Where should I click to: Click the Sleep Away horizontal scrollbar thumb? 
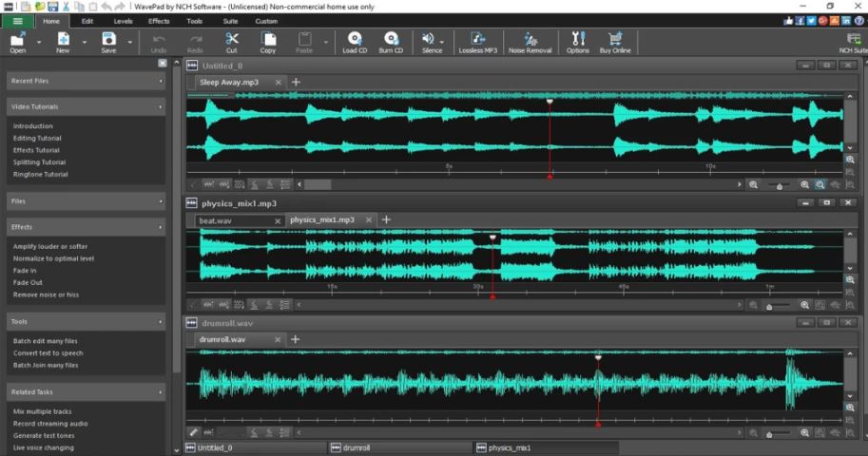[x=318, y=185]
